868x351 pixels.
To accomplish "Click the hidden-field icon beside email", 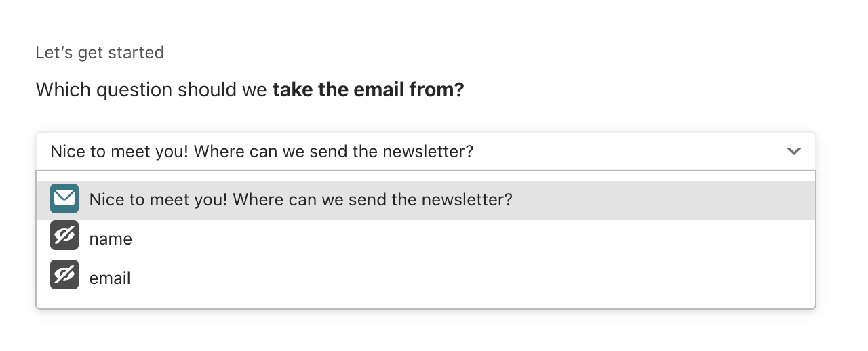I will click(64, 274).
